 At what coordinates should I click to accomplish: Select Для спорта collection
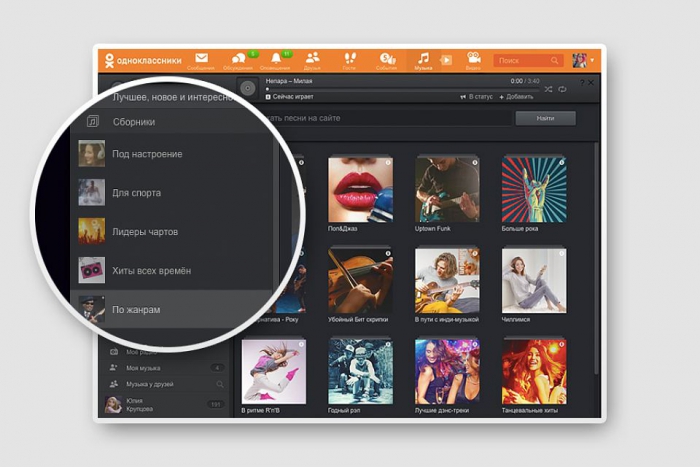point(172,192)
